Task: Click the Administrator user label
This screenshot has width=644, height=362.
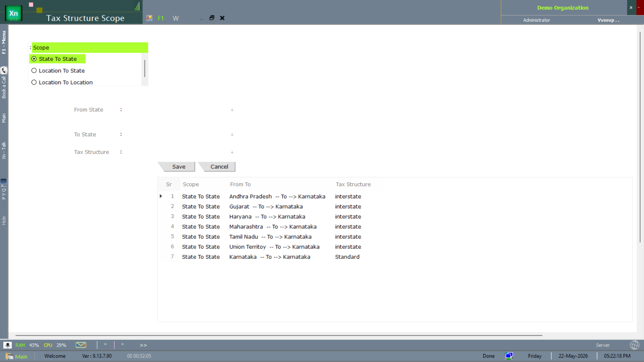Action: click(536, 20)
